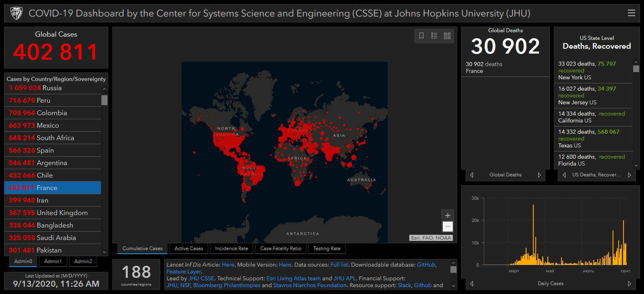This screenshot has width=644, height=294.
Task: Open the map legend list icon
Action: click(434, 36)
